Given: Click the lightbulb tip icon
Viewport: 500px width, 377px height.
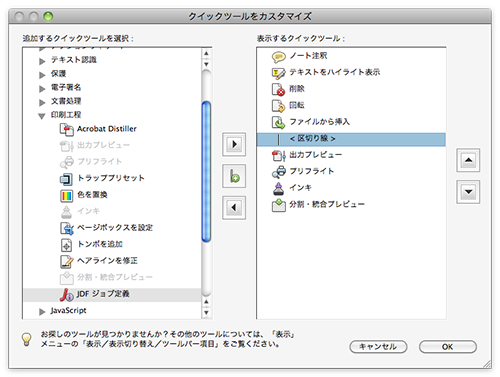Looking at the screenshot, I should 27,339.
